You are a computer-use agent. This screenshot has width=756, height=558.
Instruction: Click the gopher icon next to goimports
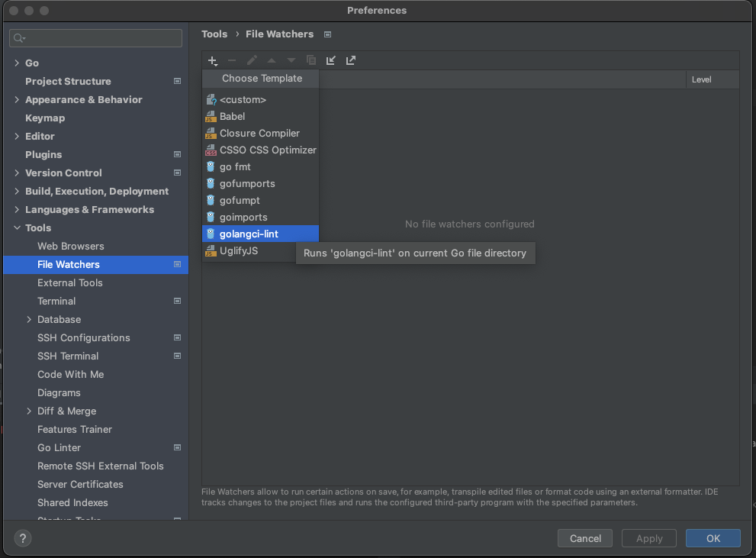point(211,217)
